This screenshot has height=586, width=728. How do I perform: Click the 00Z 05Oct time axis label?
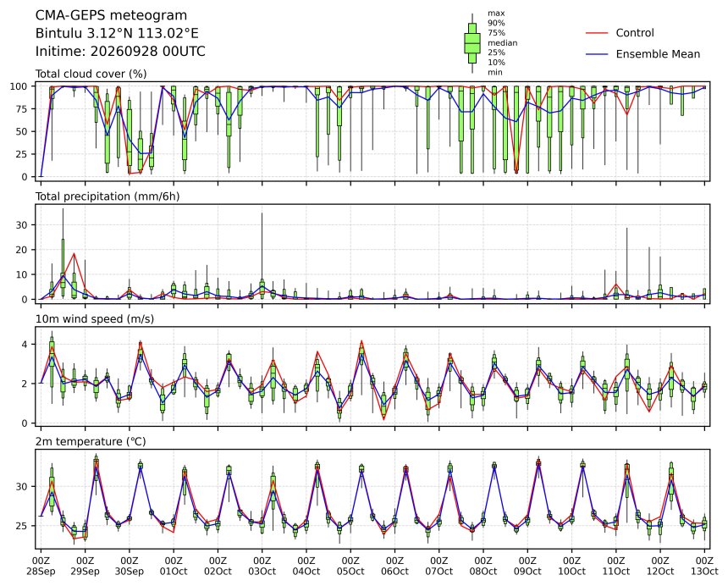point(350,566)
